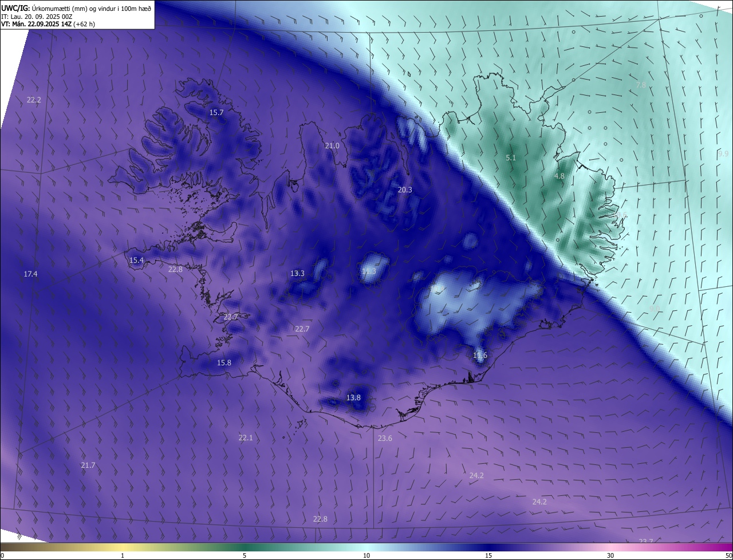This screenshot has width=733, height=560.
Task: Click the 15.7 value over the Westfjords
Action: pyautogui.click(x=216, y=113)
